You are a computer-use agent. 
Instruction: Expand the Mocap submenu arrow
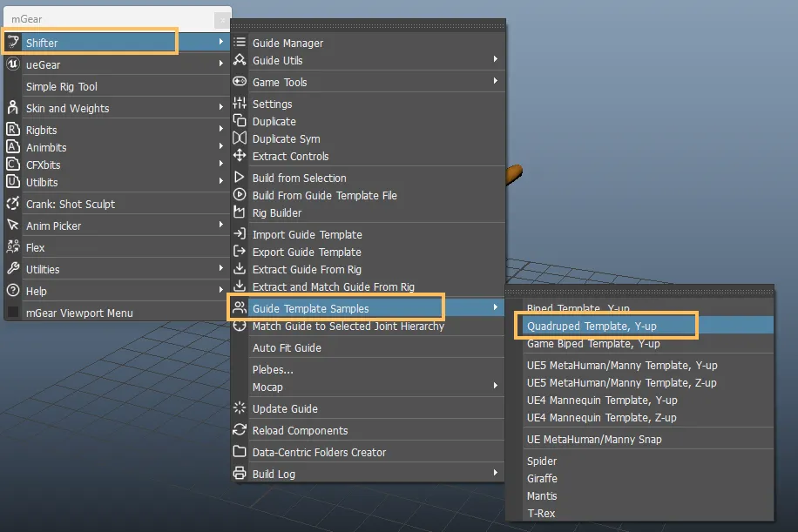pos(495,387)
